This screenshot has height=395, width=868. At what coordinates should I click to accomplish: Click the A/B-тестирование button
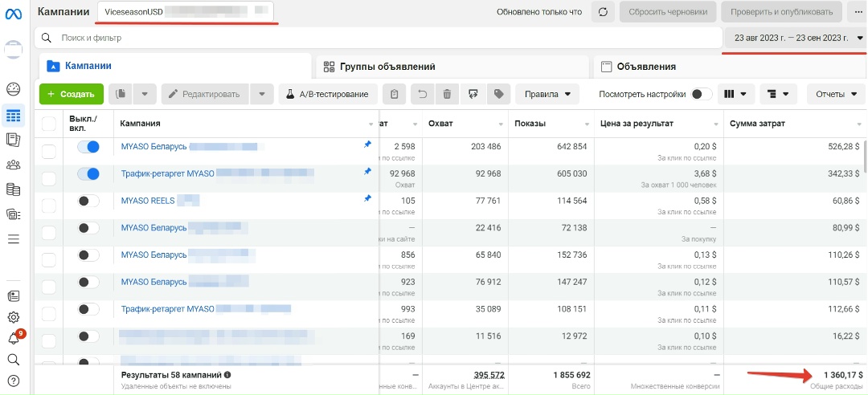(x=328, y=94)
